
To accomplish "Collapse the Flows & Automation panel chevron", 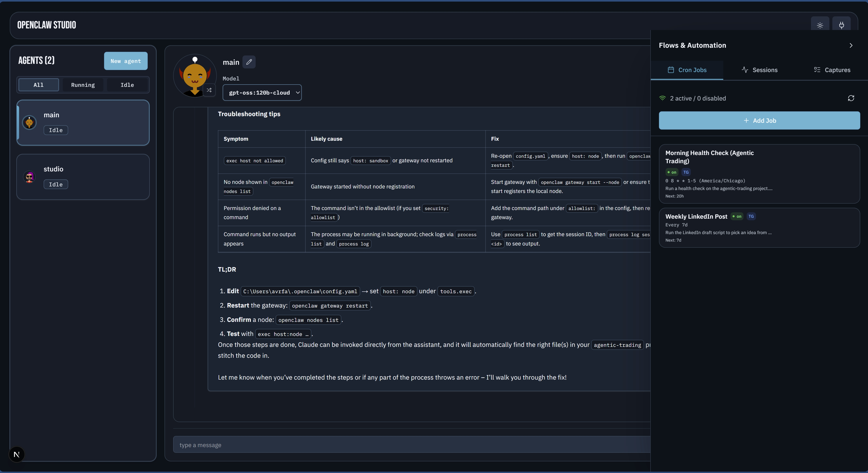I will [x=851, y=45].
